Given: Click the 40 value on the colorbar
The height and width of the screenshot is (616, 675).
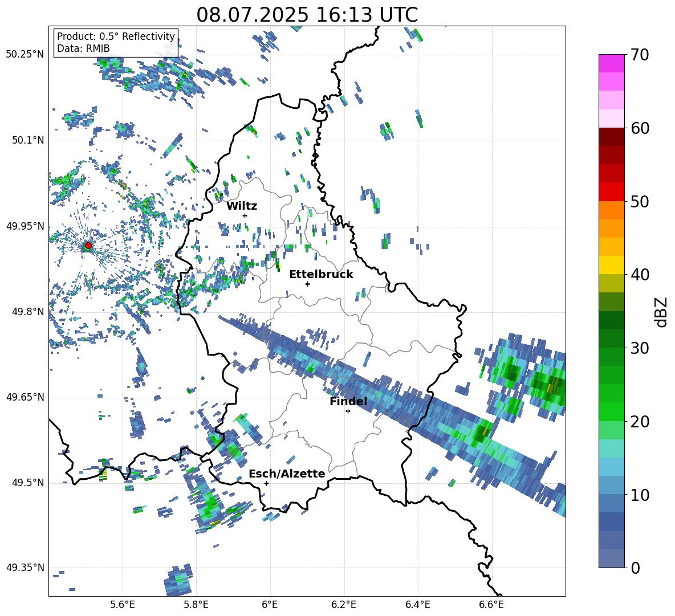Looking at the screenshot, I should (x=639, y=275).
